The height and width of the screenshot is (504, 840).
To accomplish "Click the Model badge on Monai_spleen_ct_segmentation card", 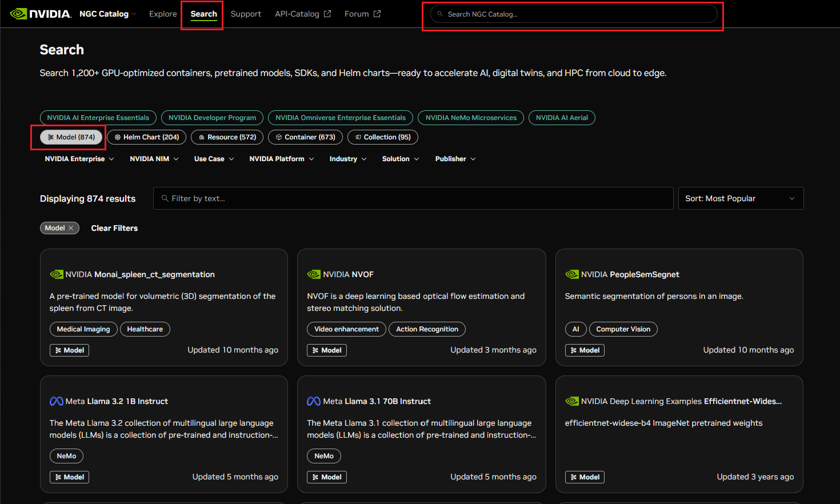I will (x=69, y=350).
